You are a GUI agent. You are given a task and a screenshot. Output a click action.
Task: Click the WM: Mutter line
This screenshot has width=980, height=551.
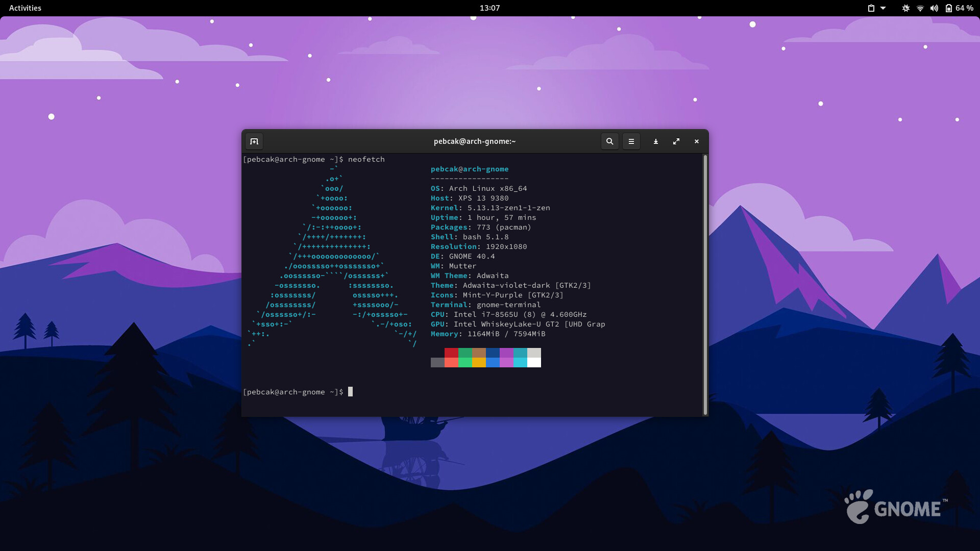(x=453, y=266)
